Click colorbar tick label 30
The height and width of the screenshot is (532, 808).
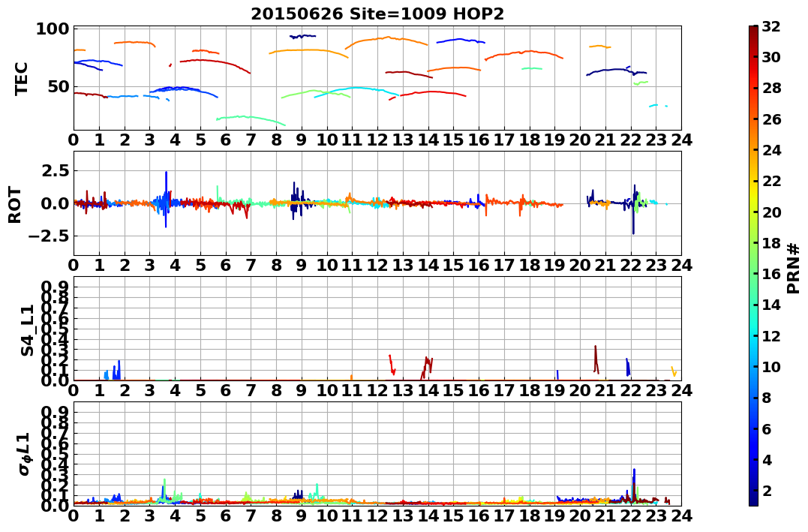point(772,57)
